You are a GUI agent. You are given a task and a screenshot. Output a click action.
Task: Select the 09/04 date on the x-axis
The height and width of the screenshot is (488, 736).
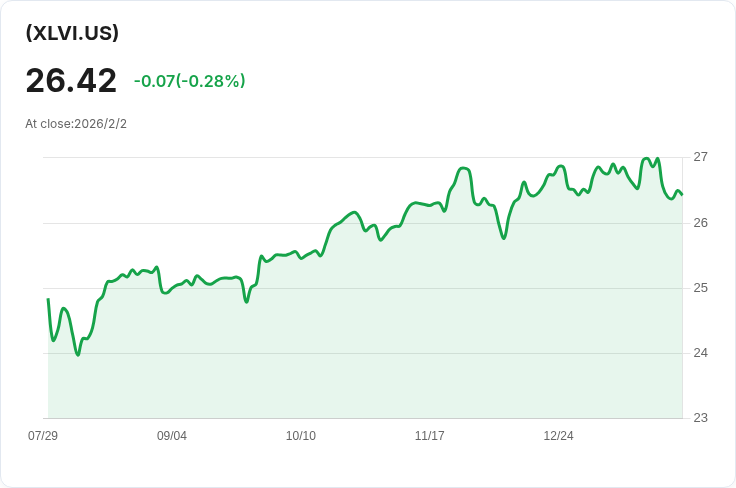point(172,436)
